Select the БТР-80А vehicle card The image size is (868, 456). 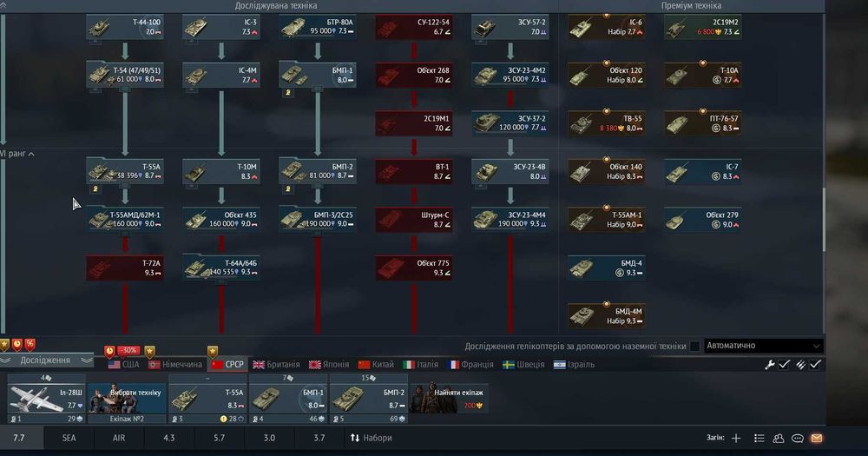pos(318,27)
